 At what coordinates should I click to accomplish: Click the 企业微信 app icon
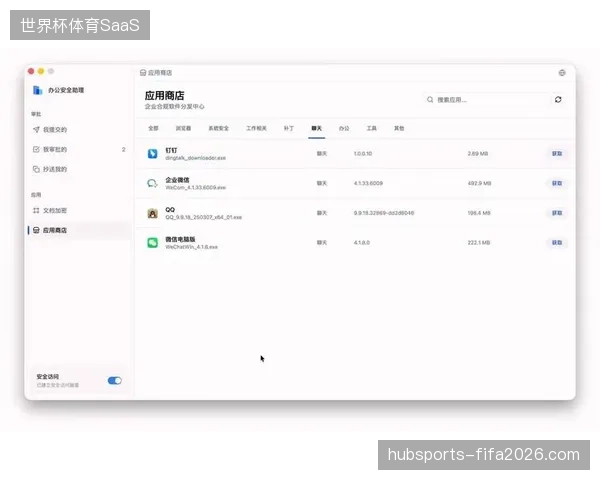point(152,183)
